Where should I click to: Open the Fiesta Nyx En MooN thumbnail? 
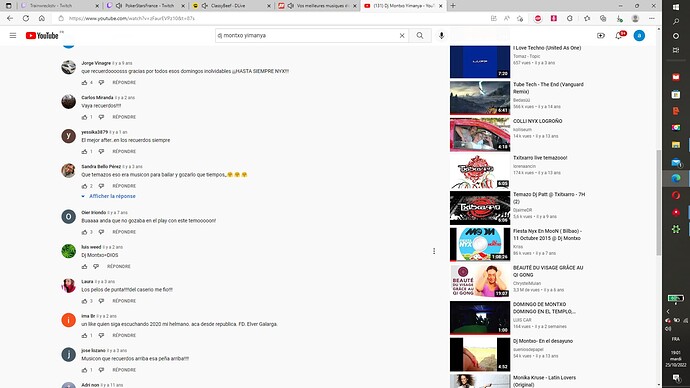tap(480, 244)
